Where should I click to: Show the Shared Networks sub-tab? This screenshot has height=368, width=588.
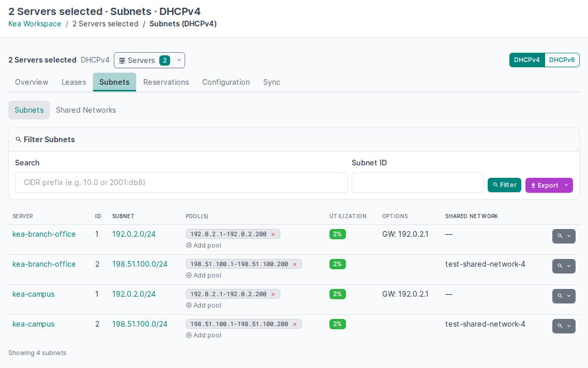86,110
